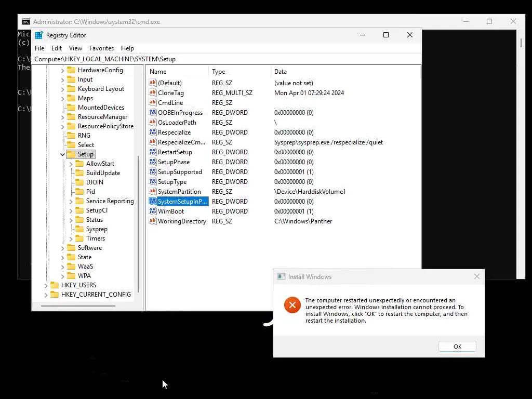This screenshot has width=532, height=399.
Task: Expand the Status subkey
Action: (71, 220)
